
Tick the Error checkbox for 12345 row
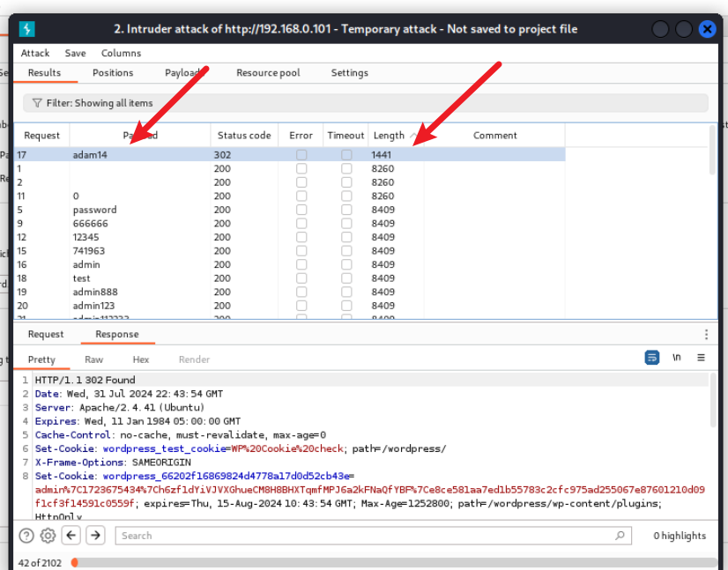301,237
